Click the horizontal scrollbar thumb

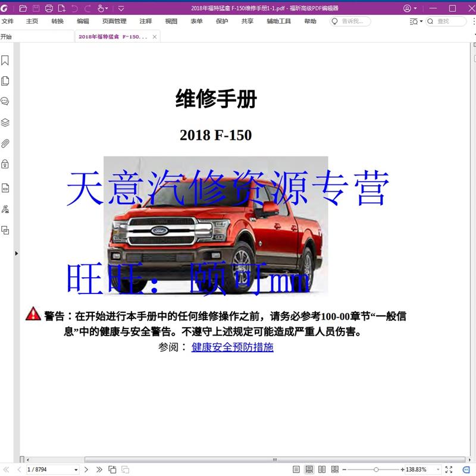[275, 459]
